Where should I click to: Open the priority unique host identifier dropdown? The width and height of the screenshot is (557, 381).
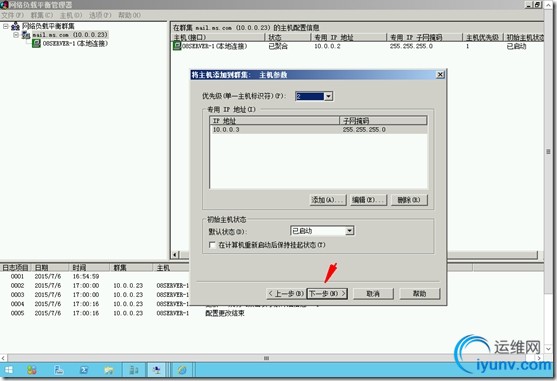pos(329,96)
